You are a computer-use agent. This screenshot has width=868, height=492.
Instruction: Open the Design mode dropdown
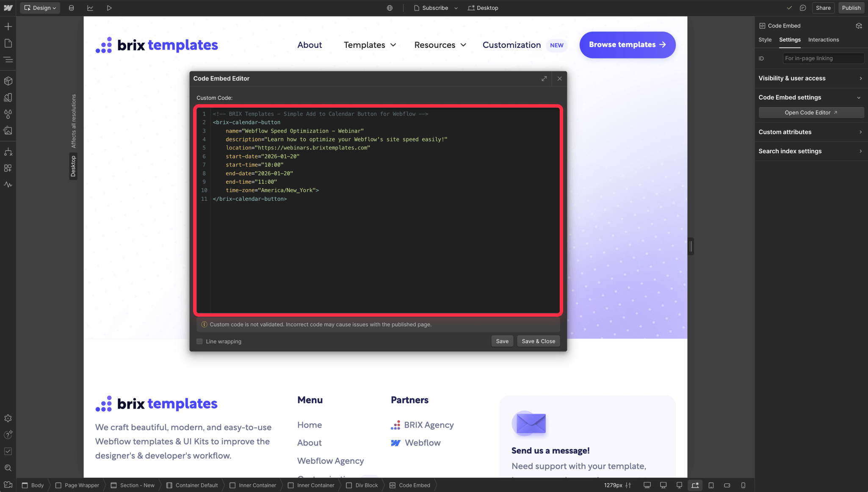40,8
